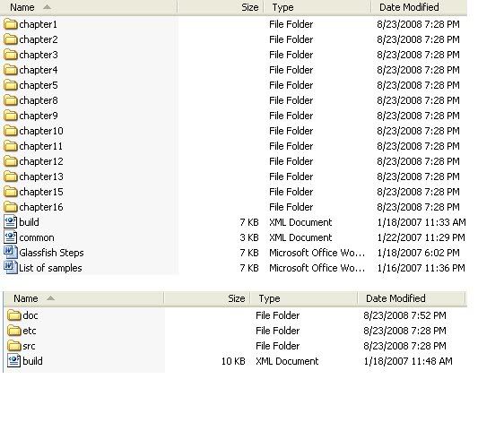The height and width of the screenshot is (448, 504).
Task: Select the chapter1 folder icon
Action: coord(11,24)
